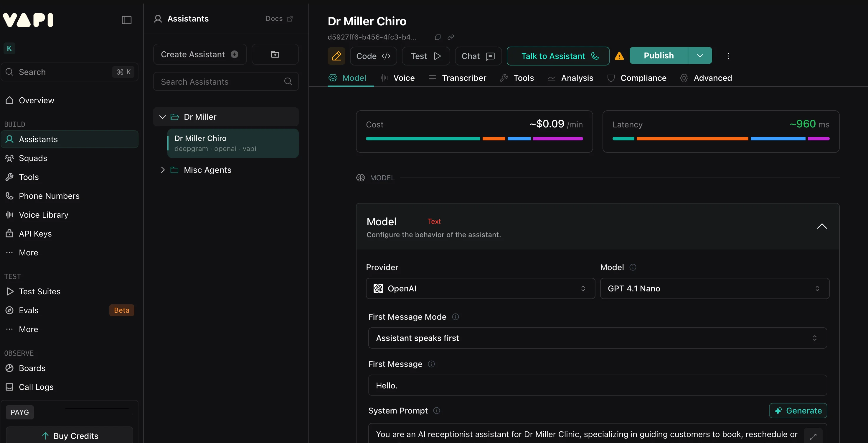Click the yellow warning triangle icon
The image size is (868, 443).
pyautogui.click(x=619, y=56)
